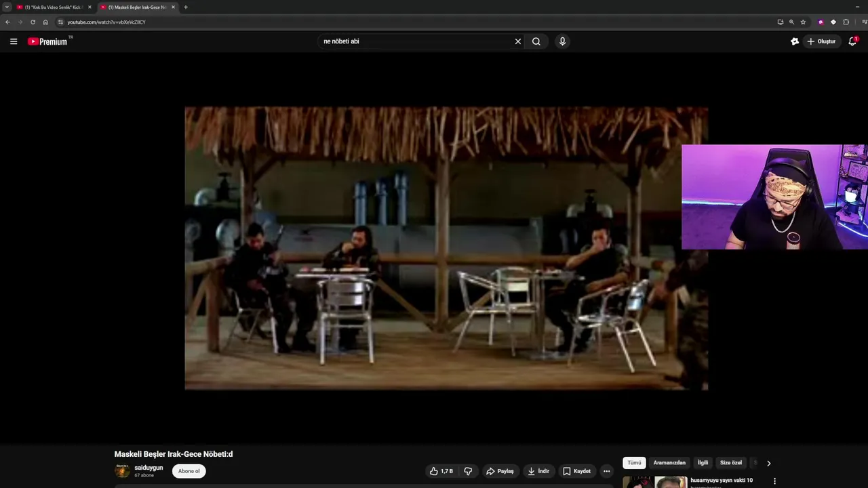Close the Maskeli Beşler tab
Screen dimensions: 868x488
[x=173, y=7]
